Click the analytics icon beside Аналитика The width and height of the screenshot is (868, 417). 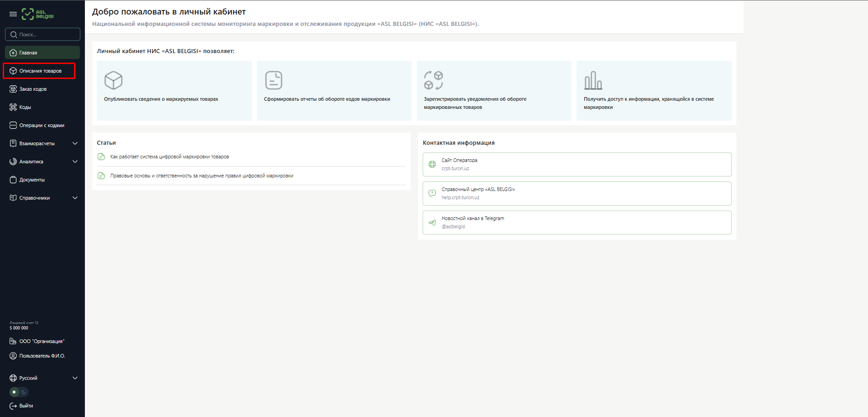point(13,162)
